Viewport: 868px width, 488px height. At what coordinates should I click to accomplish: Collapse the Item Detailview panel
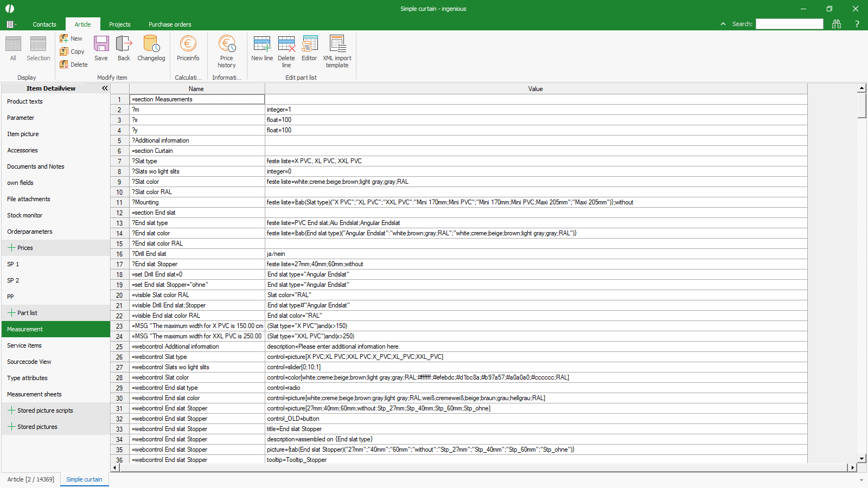[x=105, y=88]
